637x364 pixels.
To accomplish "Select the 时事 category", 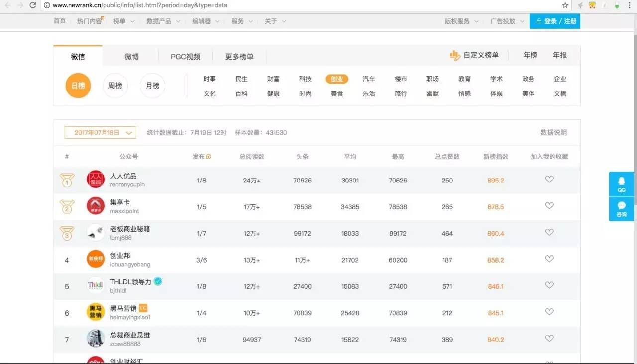I will pyautogui.click(x=210, y=79).
